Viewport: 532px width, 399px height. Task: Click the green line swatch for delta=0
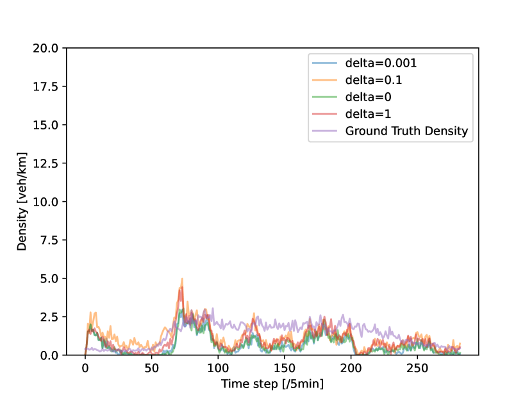(325, 97)
